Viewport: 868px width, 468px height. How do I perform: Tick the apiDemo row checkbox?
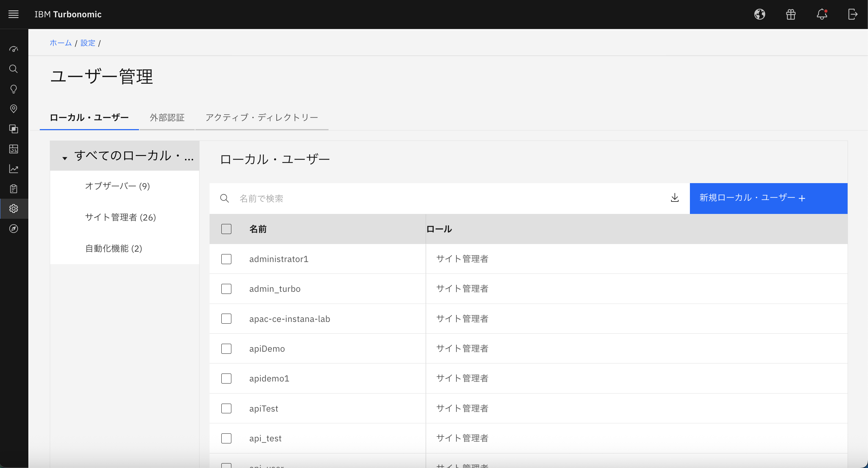pos(226,349)
